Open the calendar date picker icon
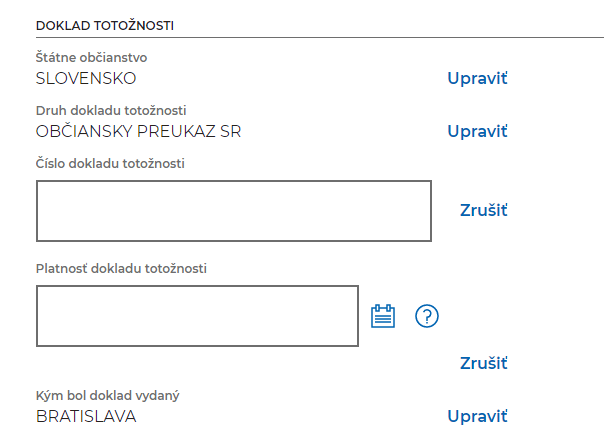 (x=383, y=316)
